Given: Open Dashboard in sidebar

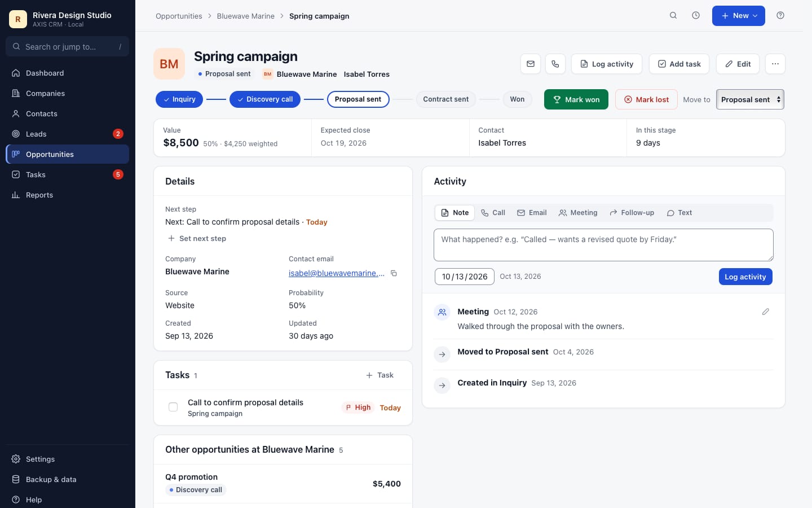Looking at the screenshot, I should tap(68, 73).
